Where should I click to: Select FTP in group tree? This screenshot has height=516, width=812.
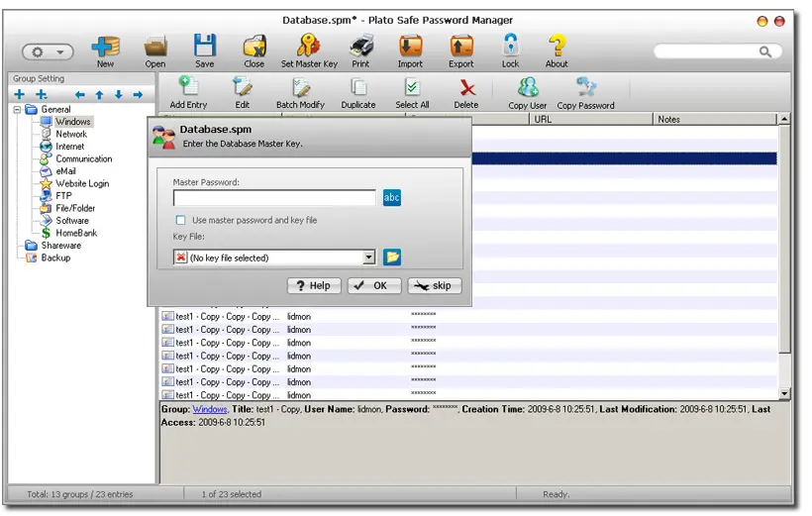pos(63,196)
